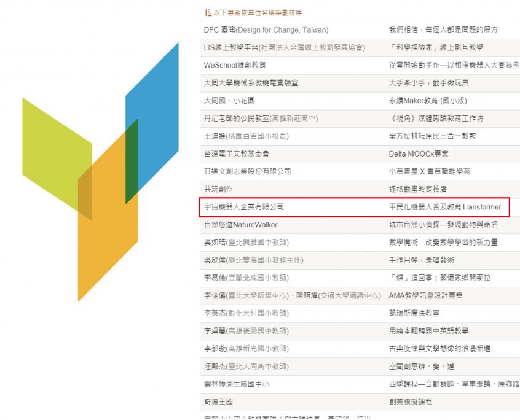Select the 李俊儀、陳明璋 unit cell

pyautogui.click(x=292, y=295)
